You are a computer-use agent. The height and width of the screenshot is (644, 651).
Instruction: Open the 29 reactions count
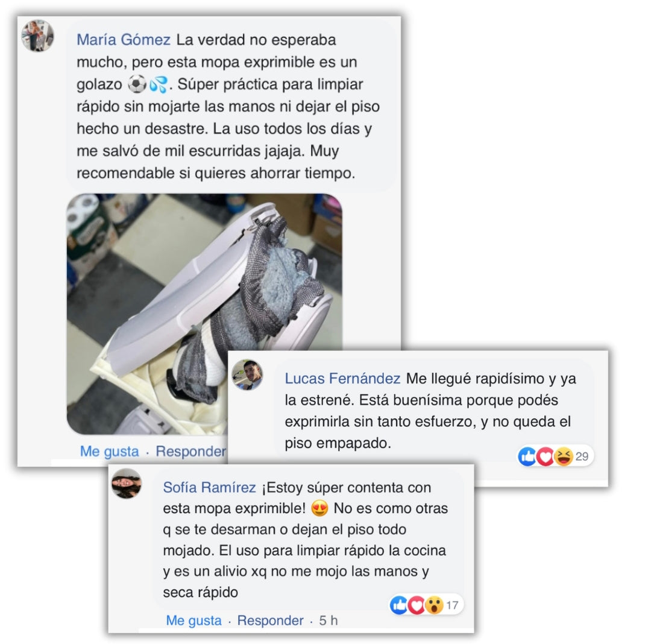(x=582, y=456)
